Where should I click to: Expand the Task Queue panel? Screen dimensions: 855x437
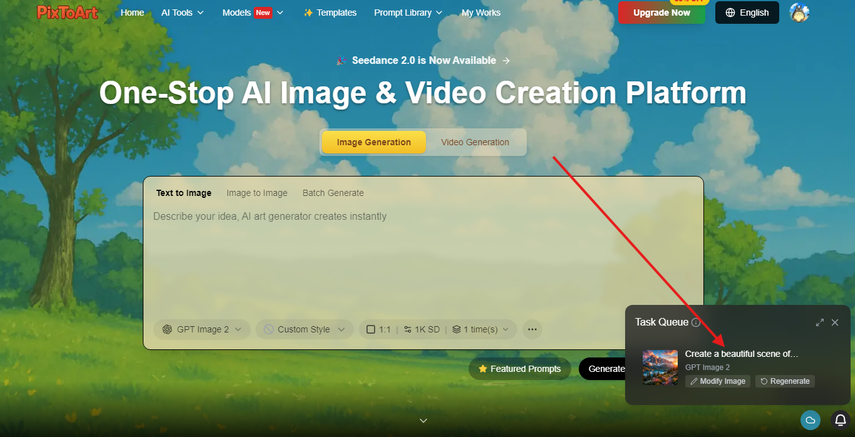(820, 322)
